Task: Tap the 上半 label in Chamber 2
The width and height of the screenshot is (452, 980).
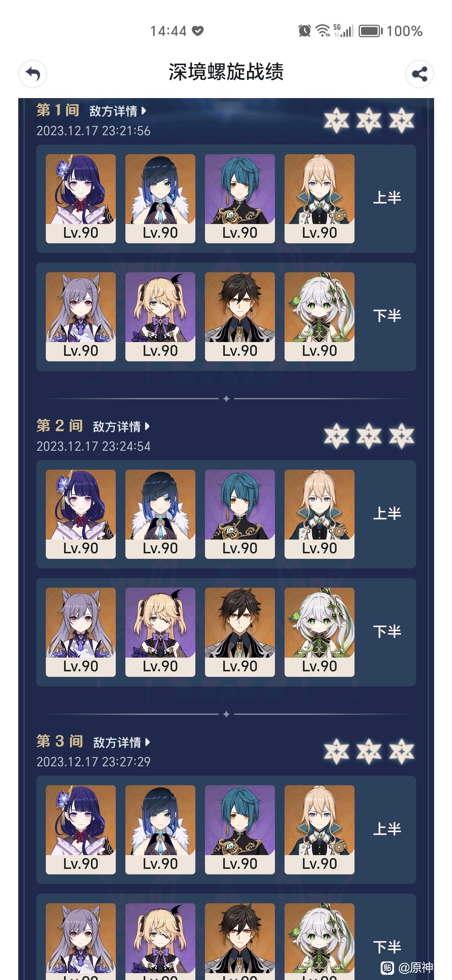Action: click(387, 514)
